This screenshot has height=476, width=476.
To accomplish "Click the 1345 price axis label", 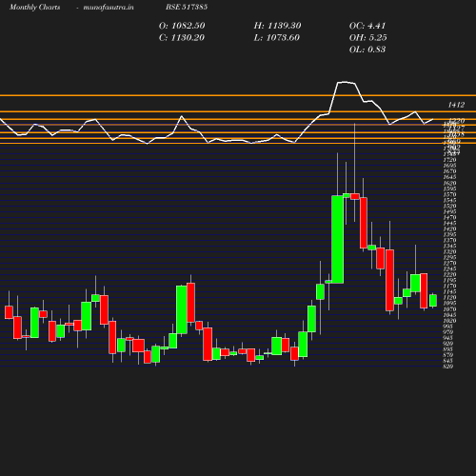I will [449, 246].
